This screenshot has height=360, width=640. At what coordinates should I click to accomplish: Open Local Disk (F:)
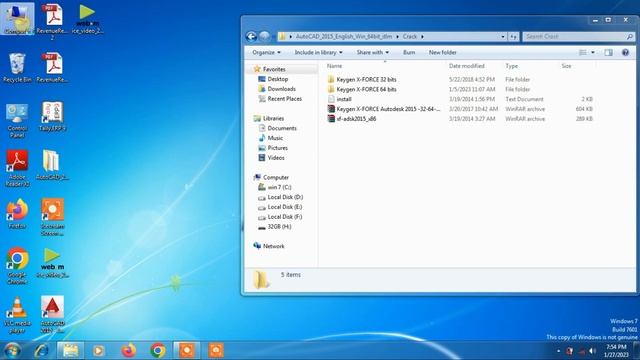(x=284, y=217)
